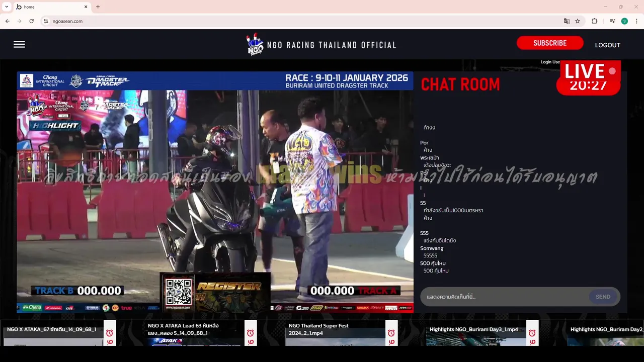Click the chat message 'แข่งกันอีนไดยัง'
This screenshot has width=644, height=362.
point(440,241)
